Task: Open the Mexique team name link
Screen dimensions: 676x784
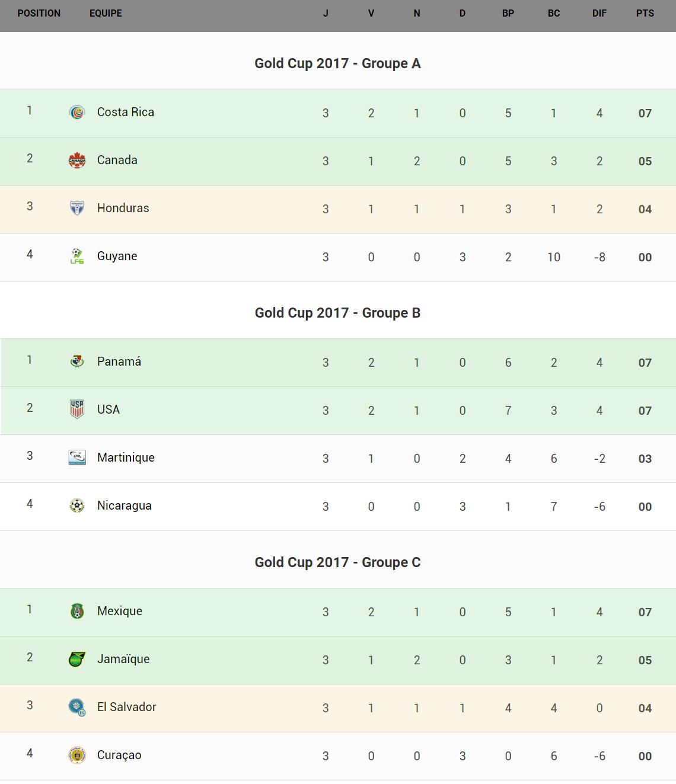Action: (x=120, y=611)
